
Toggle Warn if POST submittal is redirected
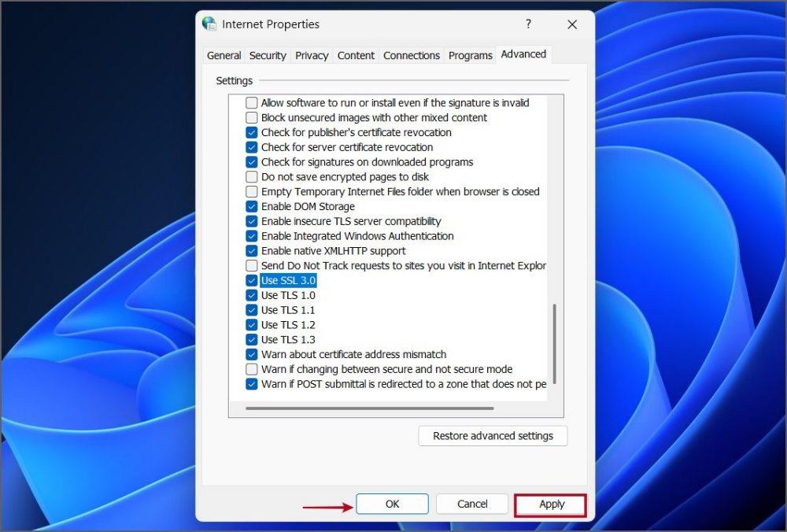pos(252,384)
